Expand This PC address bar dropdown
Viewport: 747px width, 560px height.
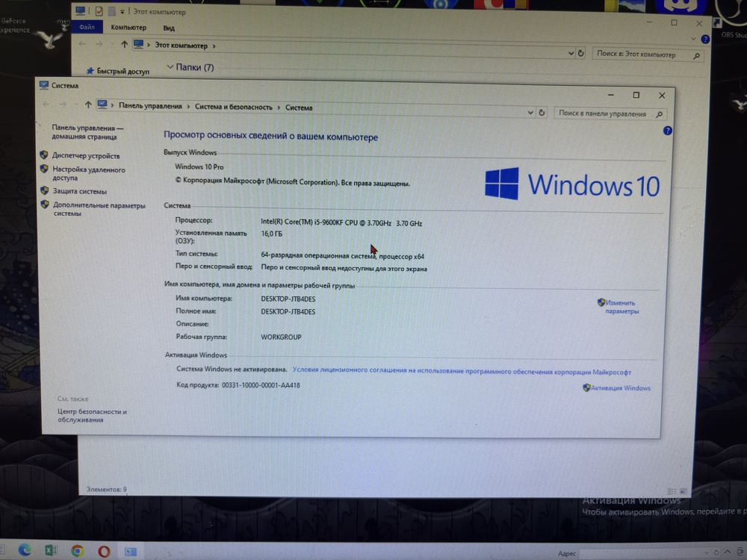(571, 53)
